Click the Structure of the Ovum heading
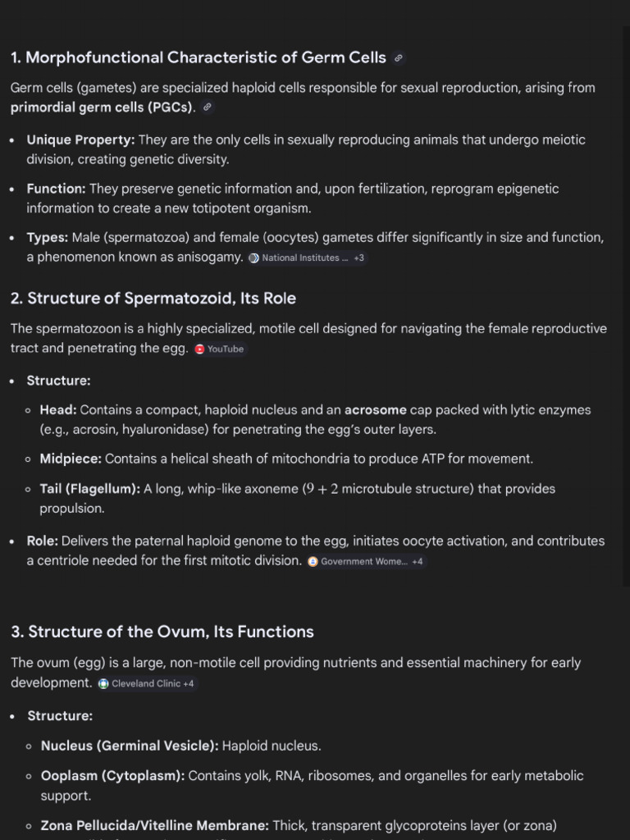This screenshot has width=630, height=840. pos(162,632)
